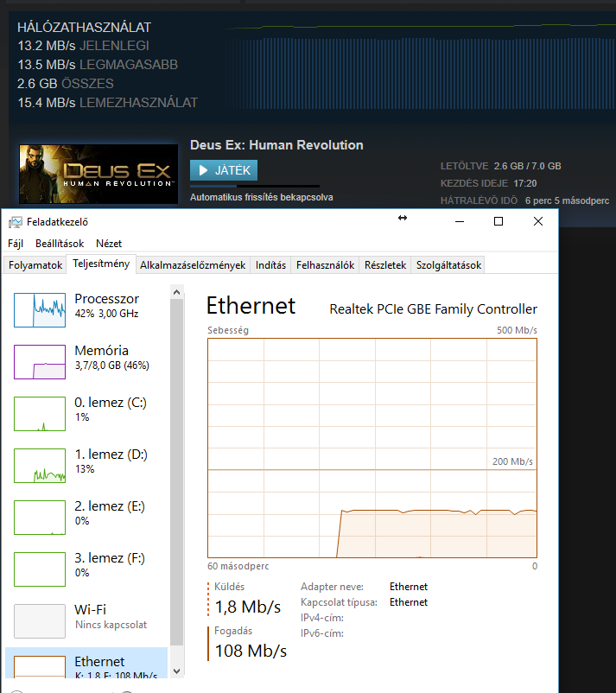Switch to the Alkalmazáselőzmények tab
The image size is (616, 693).
(193, 265)
